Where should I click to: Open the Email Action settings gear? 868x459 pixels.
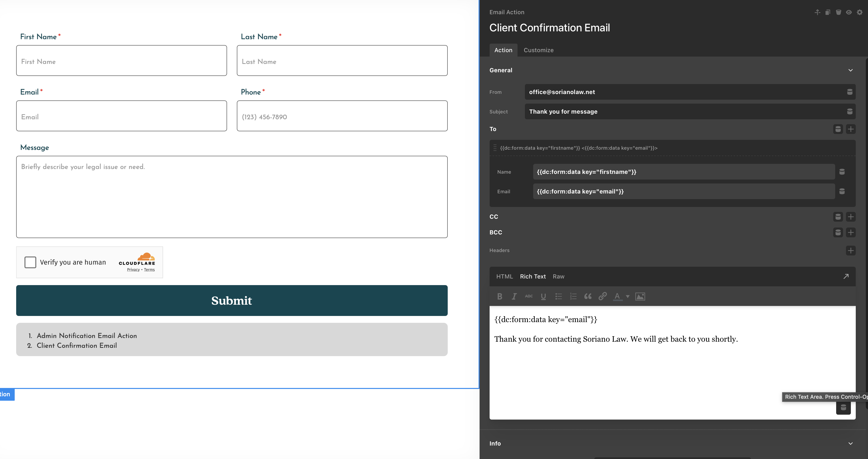[x=860, y=12]
